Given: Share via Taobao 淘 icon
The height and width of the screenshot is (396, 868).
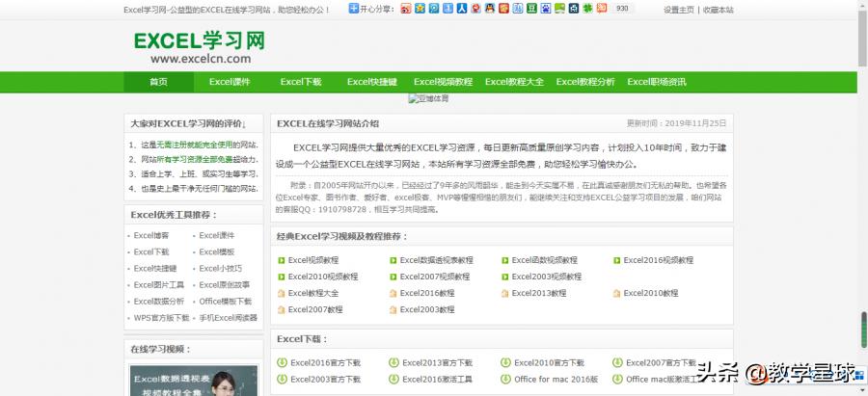Looking at the screenshot, I should tap(602, 9).
